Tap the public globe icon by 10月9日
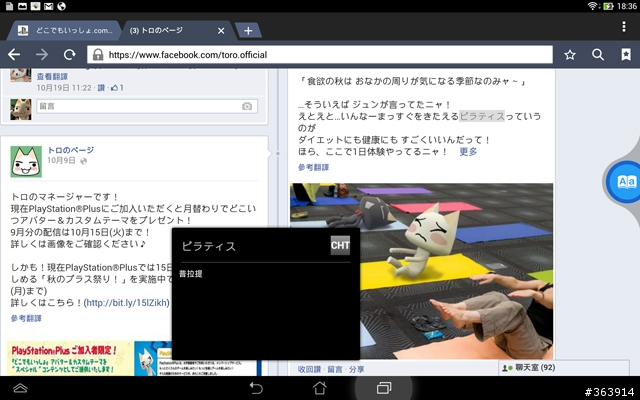640x400 pixels. [x=84, y=161]
